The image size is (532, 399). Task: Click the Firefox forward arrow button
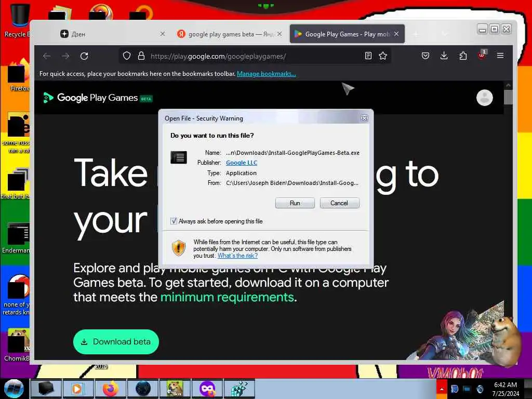65,56
